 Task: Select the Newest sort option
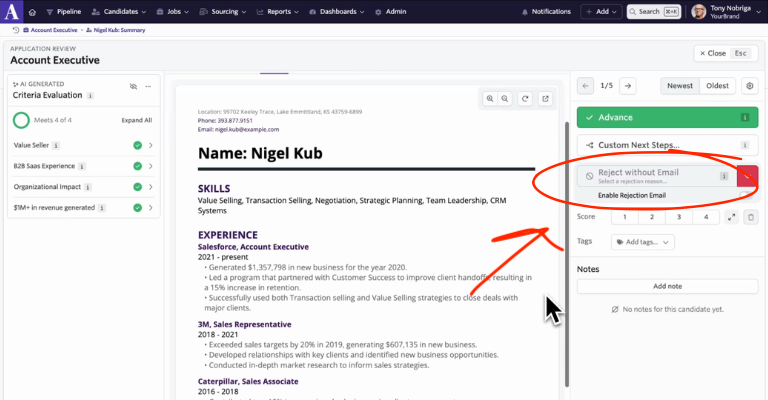(680, 86)
